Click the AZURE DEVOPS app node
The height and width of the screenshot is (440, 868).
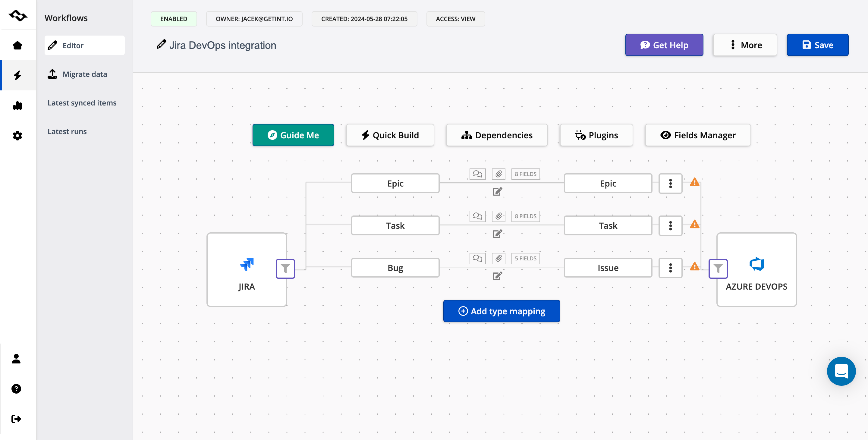coord(757,270)
